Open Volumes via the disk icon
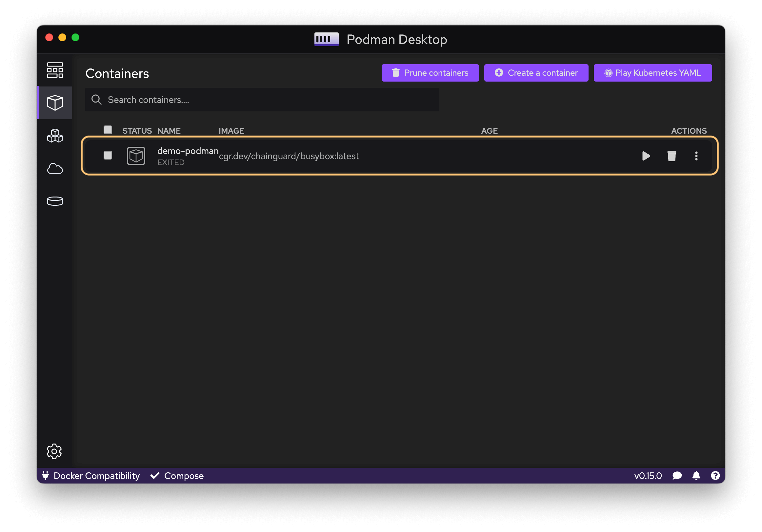 point(55,201)
